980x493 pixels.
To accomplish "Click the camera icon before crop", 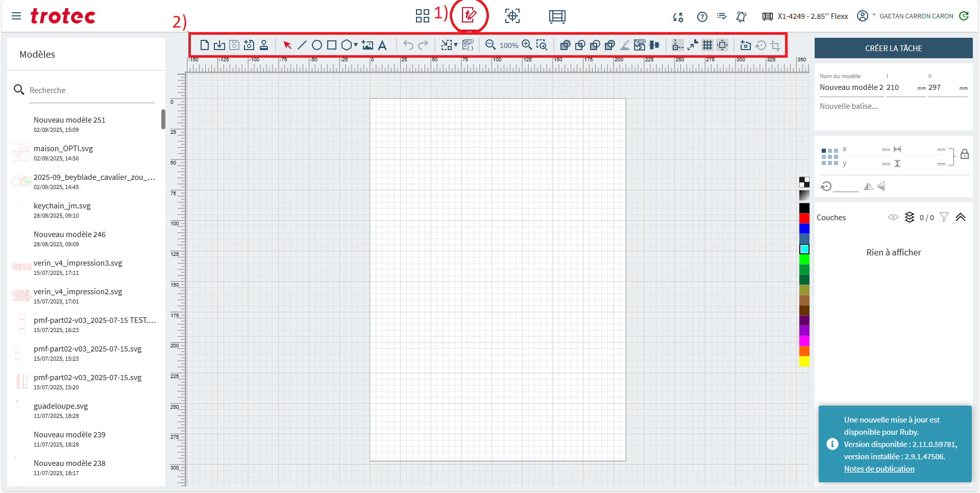I will [746, 45].
